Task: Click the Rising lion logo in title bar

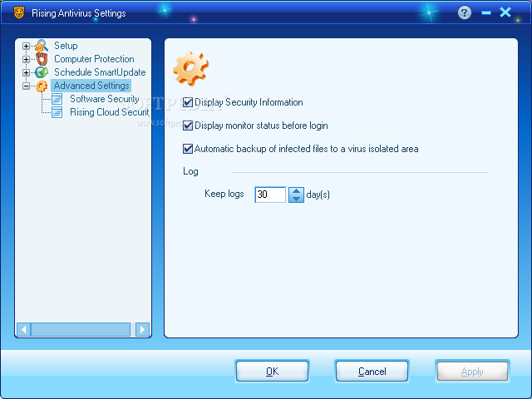Action: [x=19, y=12]
